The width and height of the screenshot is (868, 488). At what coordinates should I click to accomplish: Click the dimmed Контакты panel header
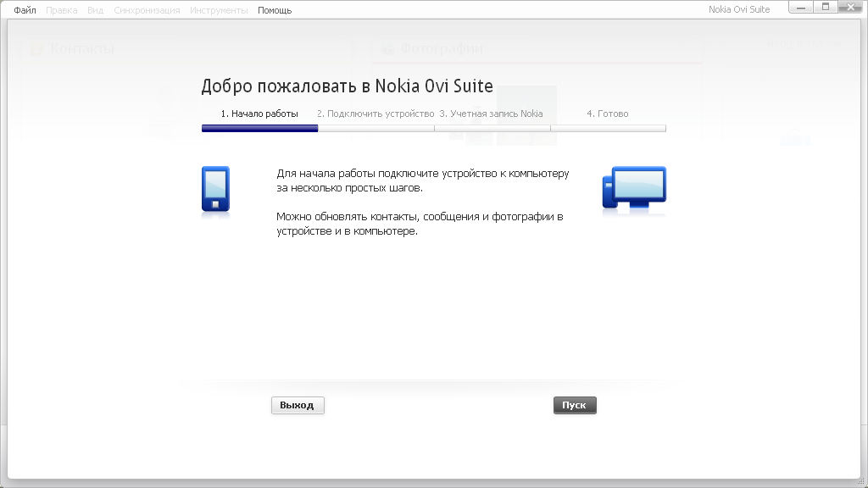81,49
